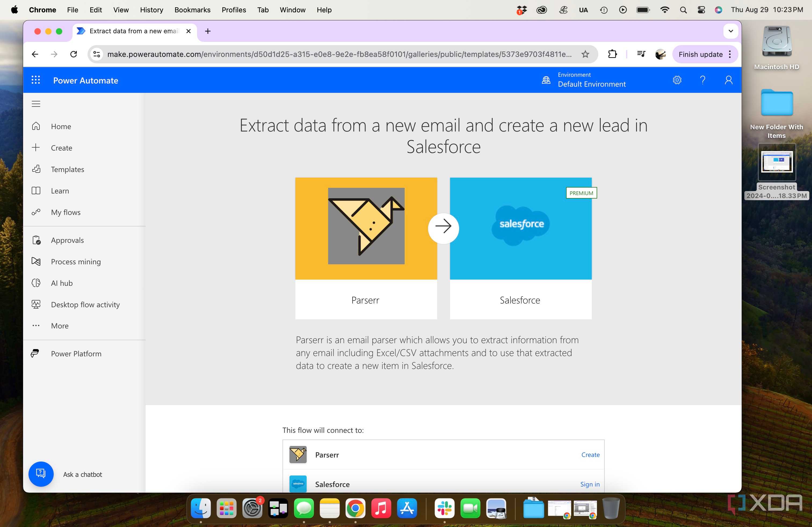
Task: Bookmark this page with the star icon
Action: click(x=585, y=54)
